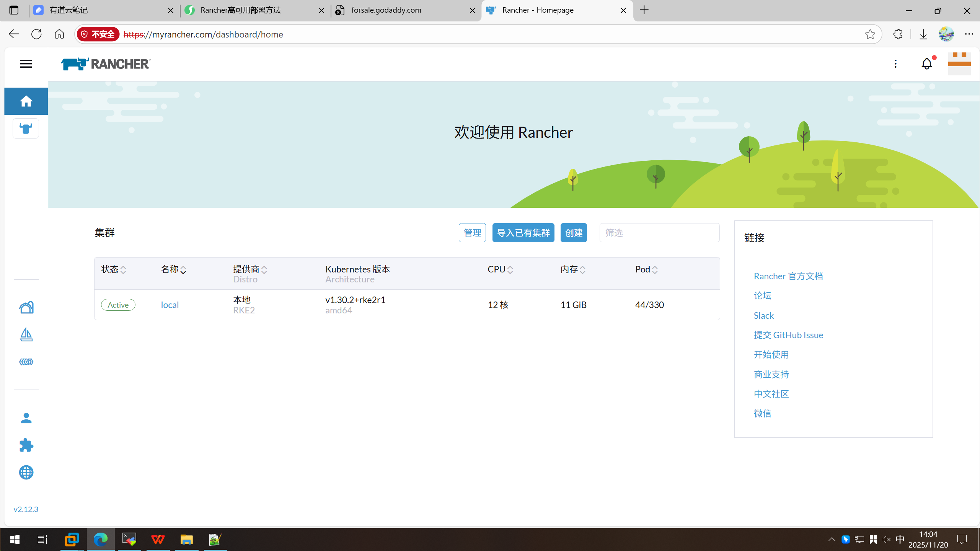This screenshot has width=980, height=551.
Task: Open the local cluster bull icon
Action: [26, 129]
